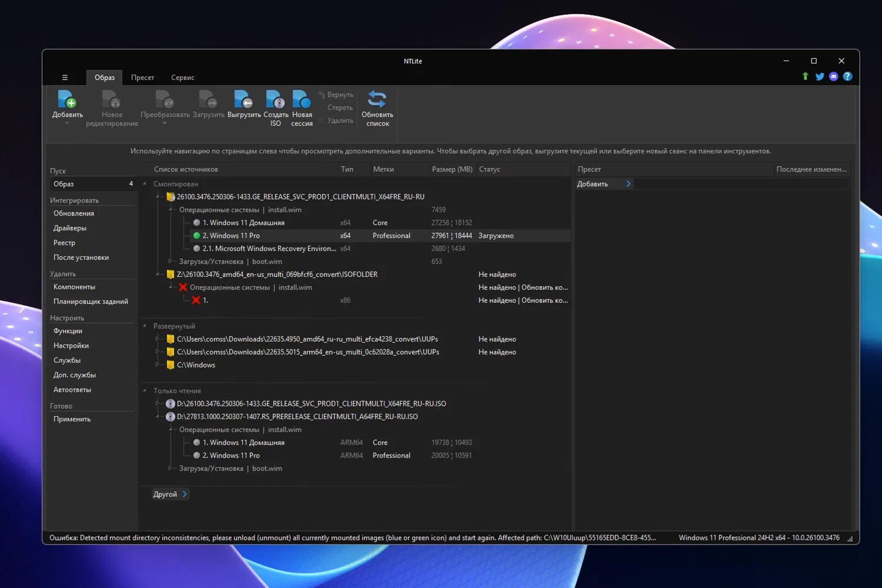Open the hamburger menu button
Image resolution: width=882 pixels, height=588 pixels.
[x=65, y=78]
